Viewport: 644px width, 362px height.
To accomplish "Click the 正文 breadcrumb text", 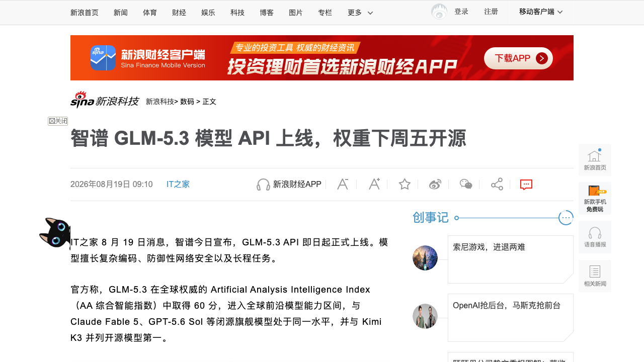I will (x=209, y=102).
